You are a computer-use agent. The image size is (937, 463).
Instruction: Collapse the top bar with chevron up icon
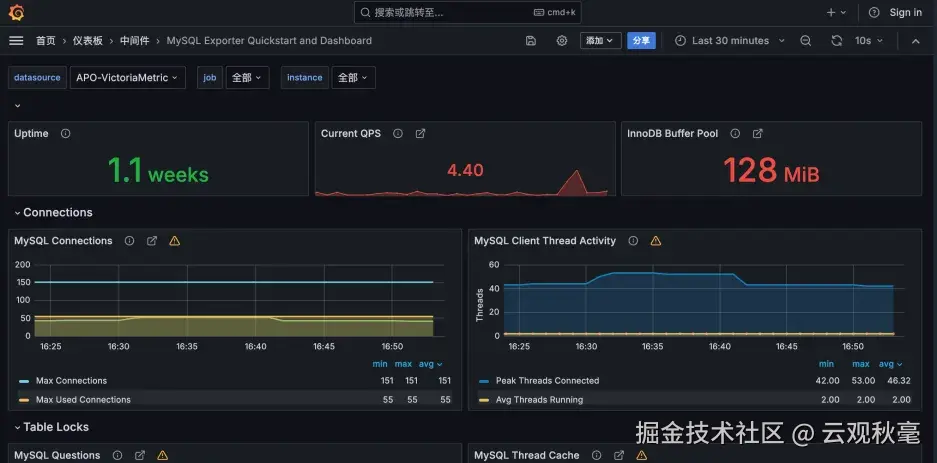pyautogui.click(x=915, y=41)
